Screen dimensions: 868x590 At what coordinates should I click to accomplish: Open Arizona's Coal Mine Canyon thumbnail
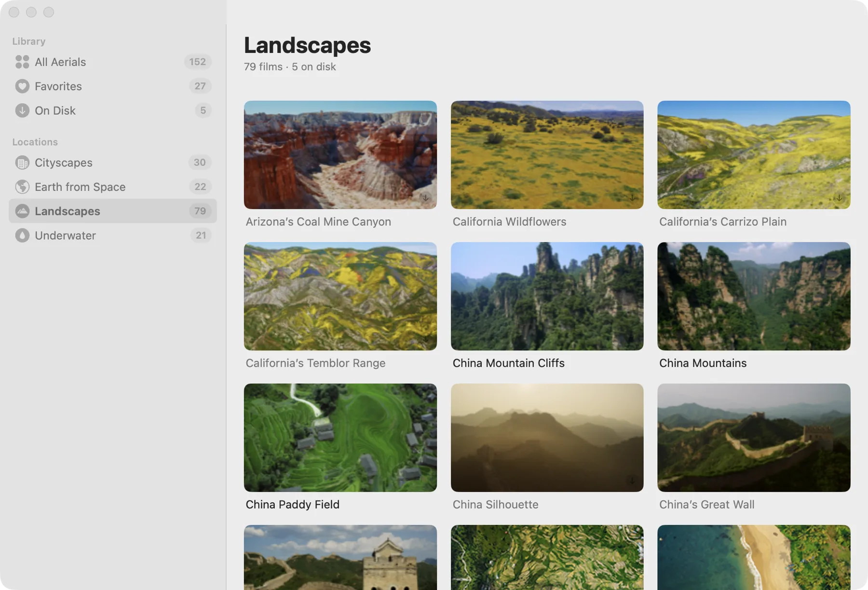(340, 155)
